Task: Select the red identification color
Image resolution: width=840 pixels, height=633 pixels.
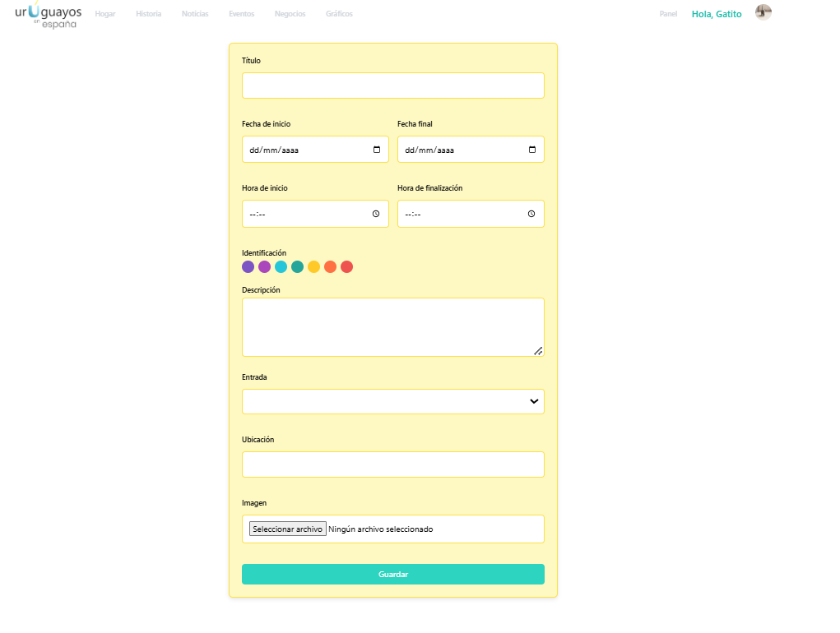Action: [x=346, y=266]
